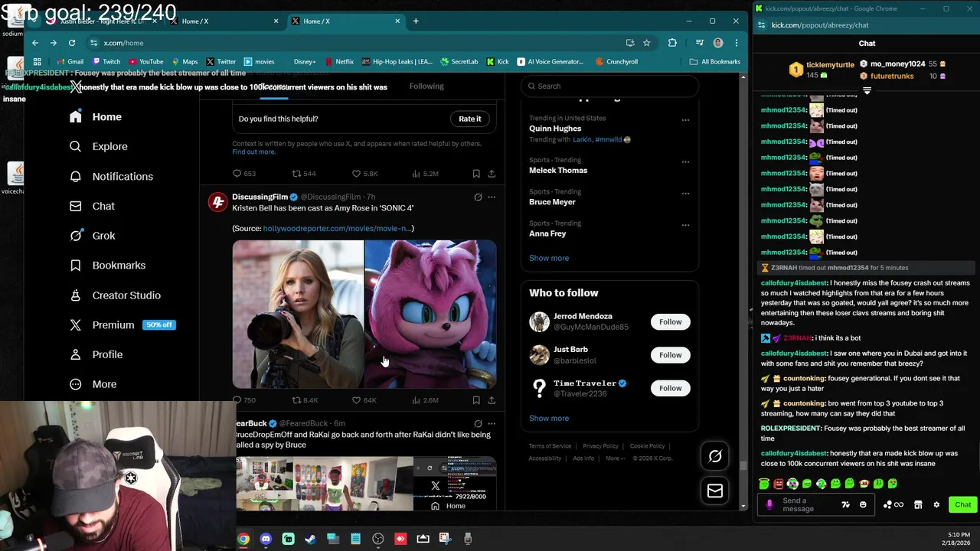
Task: Open the All Bookmarks folder
Action: [x=715, y=61]
